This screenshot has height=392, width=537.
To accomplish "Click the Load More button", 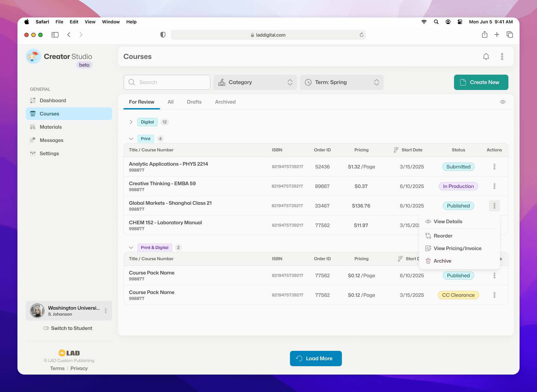I will [316, 359].
